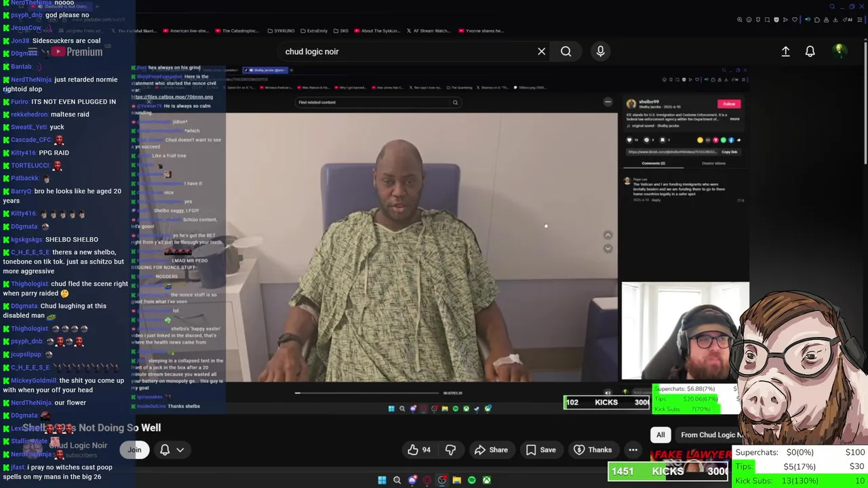Screen dimensions: 868x488
Task: Open the ExtraEmily bookmarks folder
Action: [314, 30]
